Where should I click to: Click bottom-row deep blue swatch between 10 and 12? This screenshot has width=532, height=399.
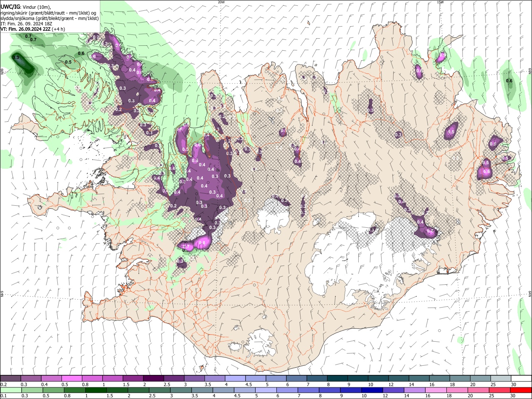tap(372, 390)
